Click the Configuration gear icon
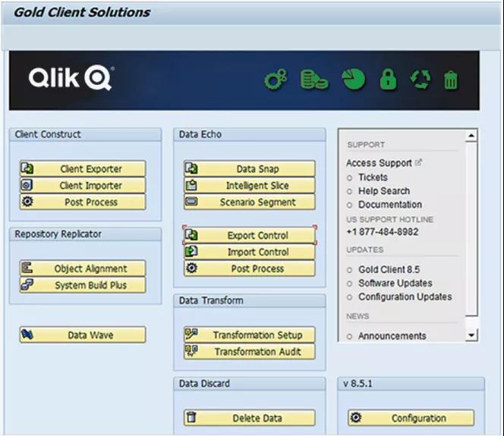This screenshot has width=504, height=436. tap(356, 417)
